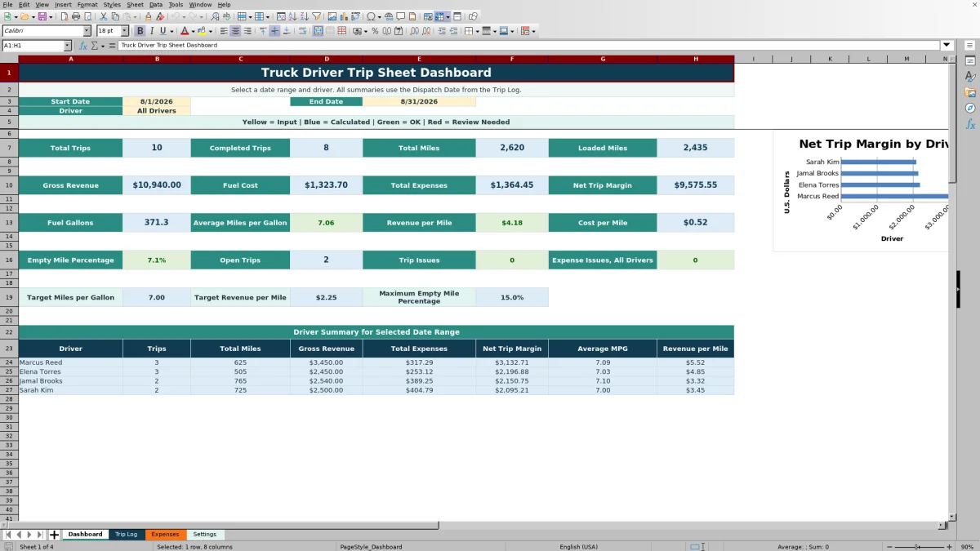Click the Undo arrow icon
The width and height of the screenshot is (980, 551).
click(175, 16)
